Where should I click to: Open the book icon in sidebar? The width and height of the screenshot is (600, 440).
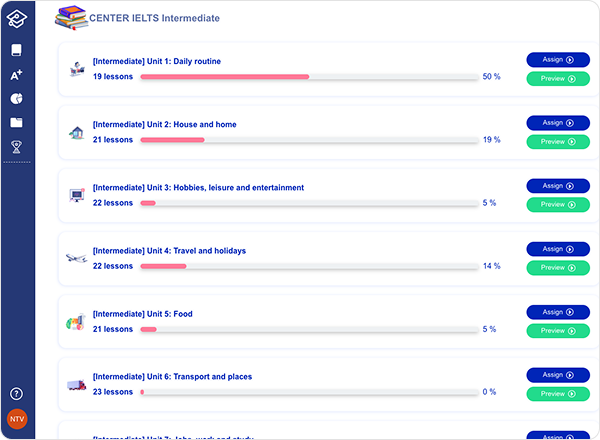click(16, 50)
